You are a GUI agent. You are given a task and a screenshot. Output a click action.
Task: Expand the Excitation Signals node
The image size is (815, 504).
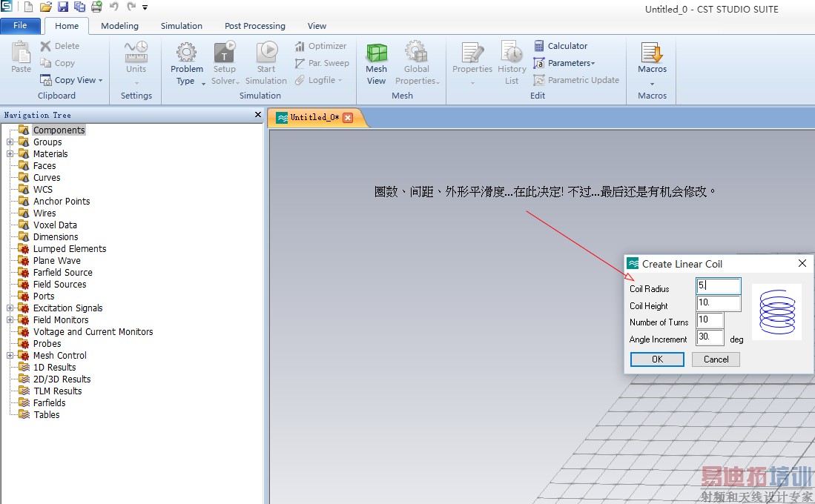pyautogui.click(x=10, y=308)
